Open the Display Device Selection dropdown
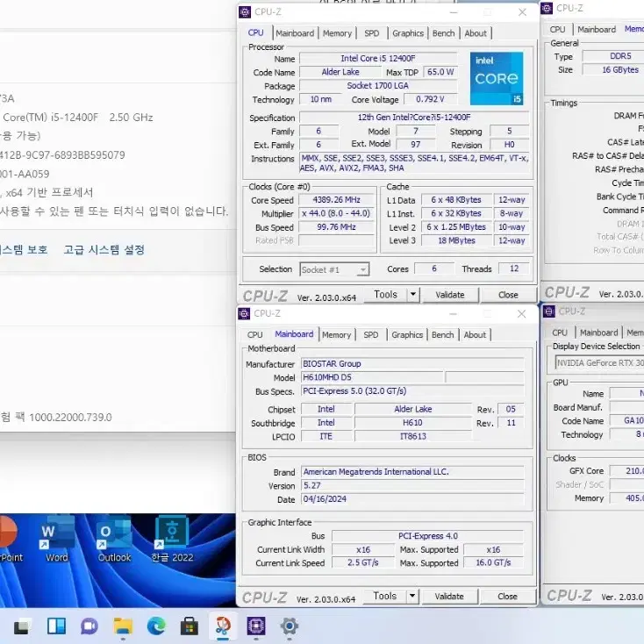644x644 pixels. (599, 362)
